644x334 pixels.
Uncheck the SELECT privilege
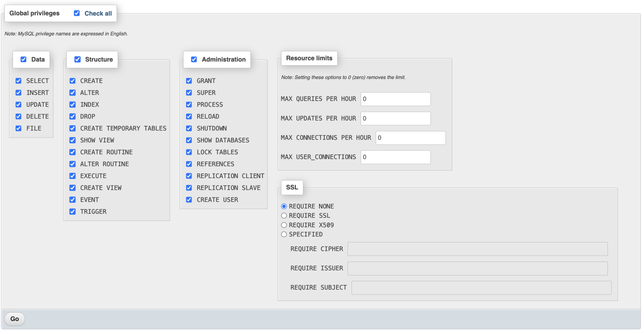(18, 81)
